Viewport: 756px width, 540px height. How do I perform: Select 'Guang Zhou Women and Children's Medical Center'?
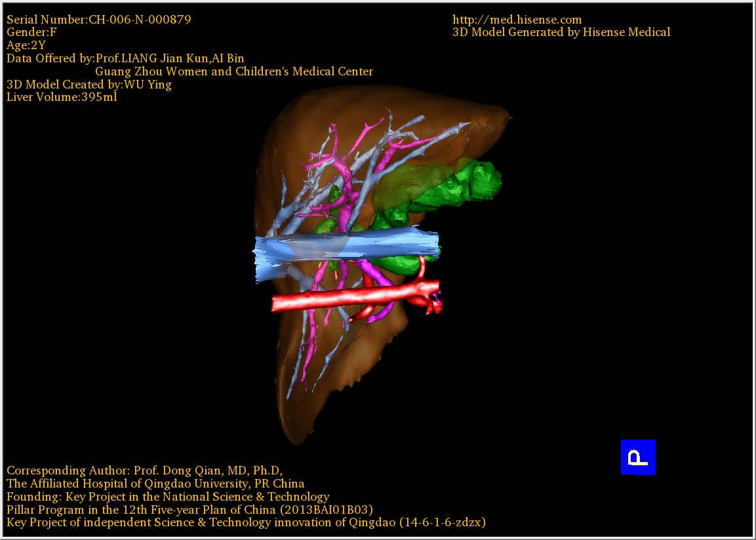tap(234, 71)
